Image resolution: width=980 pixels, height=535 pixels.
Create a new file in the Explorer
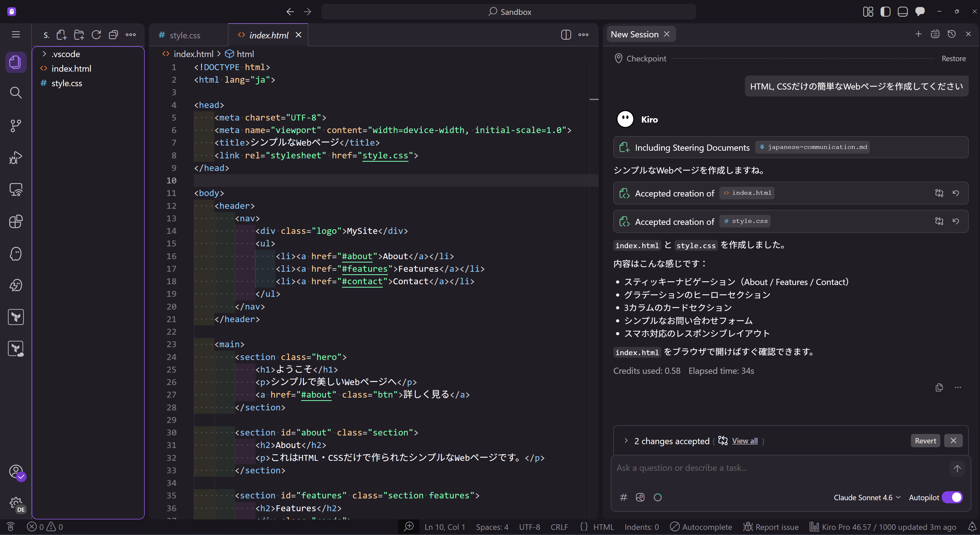(62, 35)
